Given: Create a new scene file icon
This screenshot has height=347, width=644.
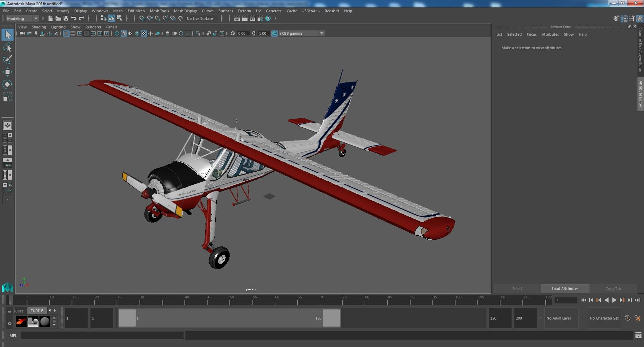Looking at the screenshot, I should pyautogui.click(x=50, y=18).
